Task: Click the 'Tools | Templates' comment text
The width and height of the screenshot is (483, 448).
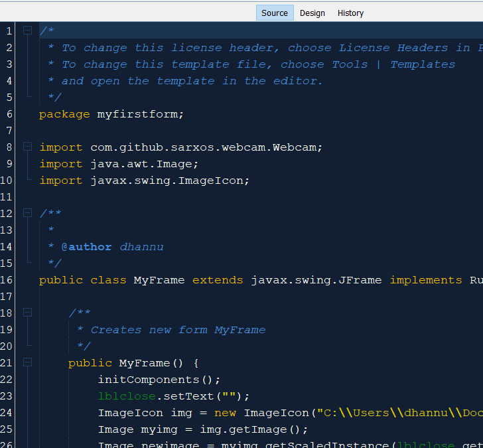Action: (x=393, y=64)
